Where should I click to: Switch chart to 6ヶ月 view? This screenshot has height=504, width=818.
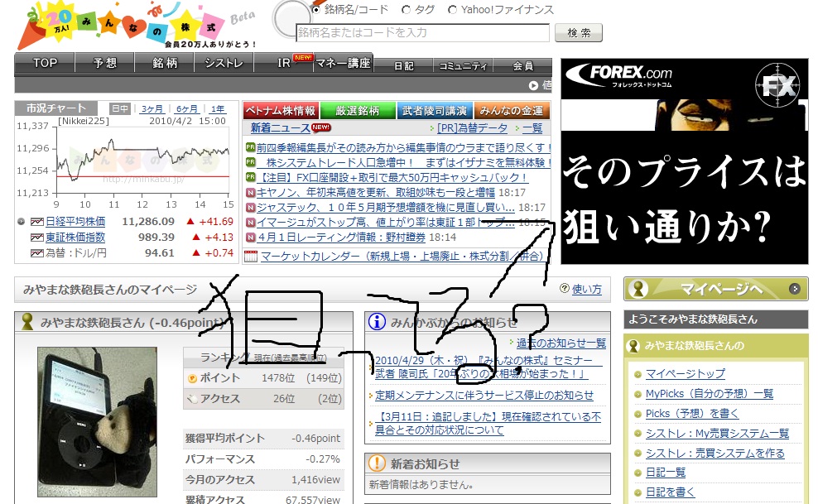pyautogui.click(x=186, y=108)
